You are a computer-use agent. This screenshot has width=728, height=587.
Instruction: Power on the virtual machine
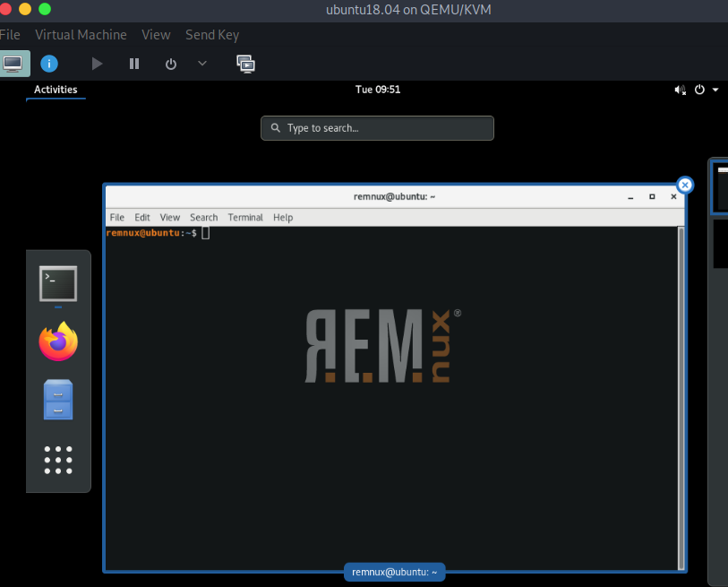(97, 64)
